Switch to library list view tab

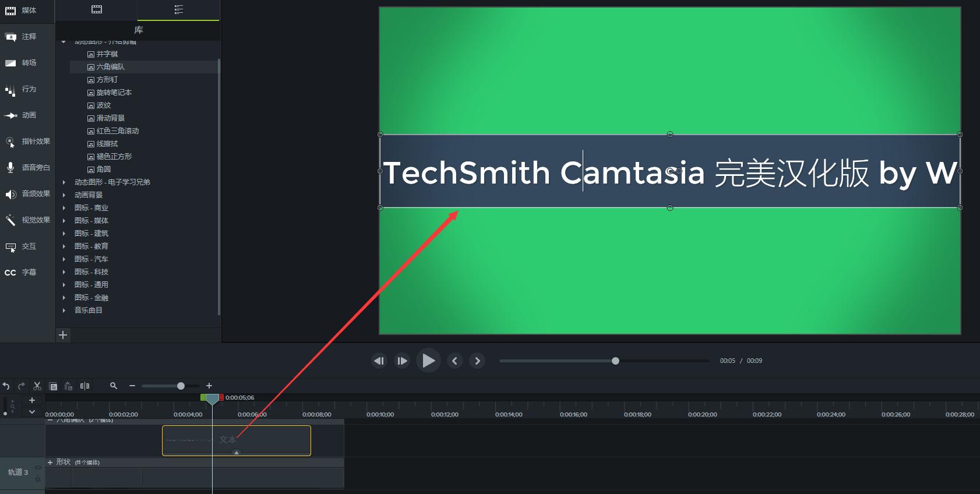tap(179, 9)
